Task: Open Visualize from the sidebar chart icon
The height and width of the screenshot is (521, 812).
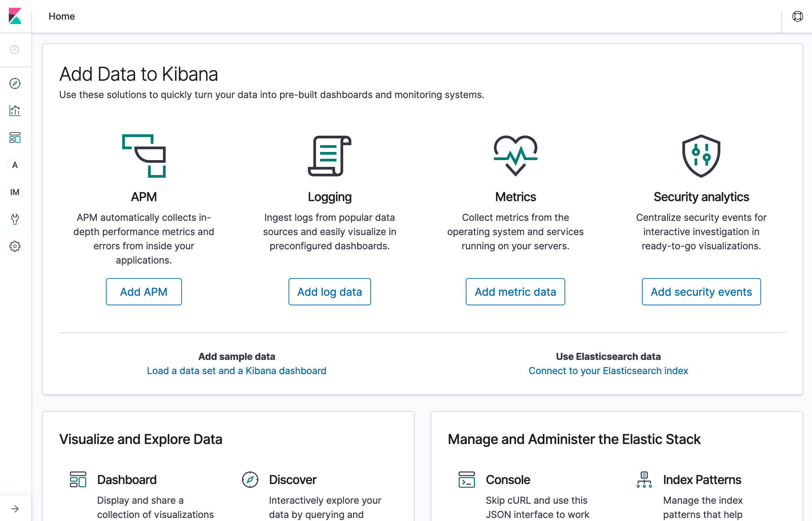Action: point(15,111)
